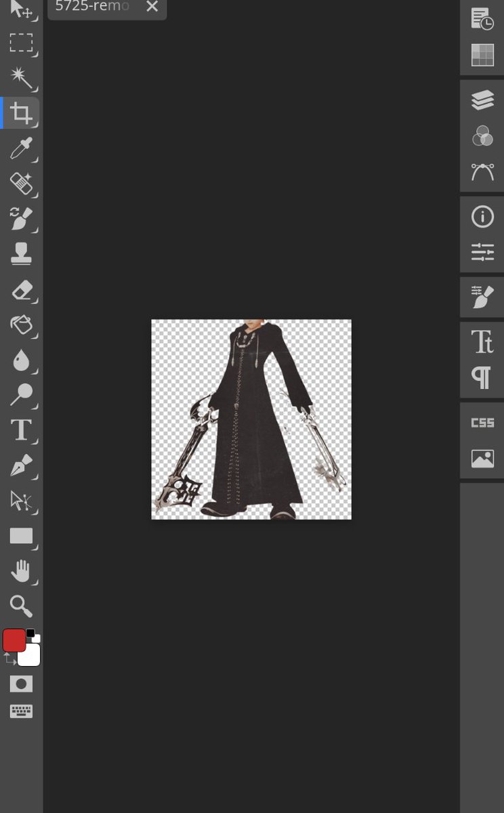Select the Dodge tool

pyautogui.click(x=21, y=394)
